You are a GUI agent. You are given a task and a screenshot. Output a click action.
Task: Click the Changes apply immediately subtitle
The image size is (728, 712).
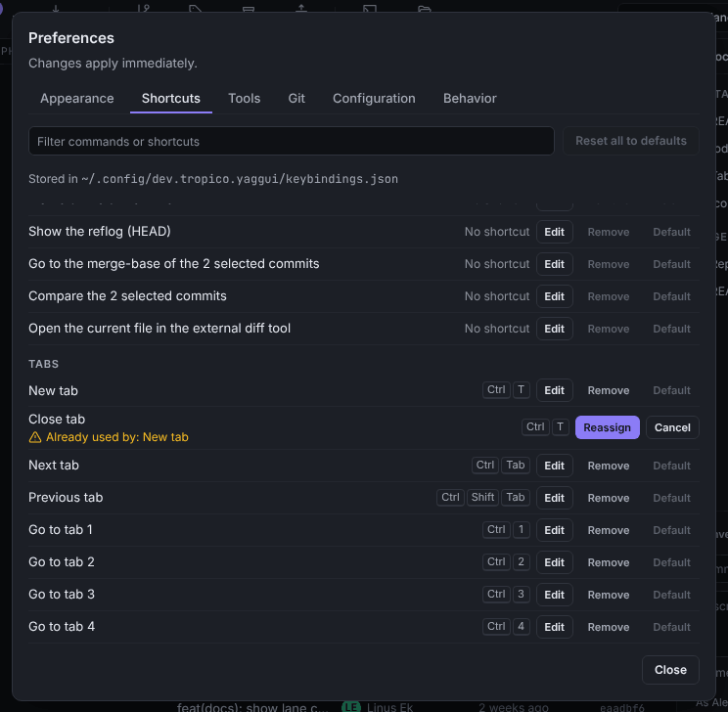coord(113,64)
